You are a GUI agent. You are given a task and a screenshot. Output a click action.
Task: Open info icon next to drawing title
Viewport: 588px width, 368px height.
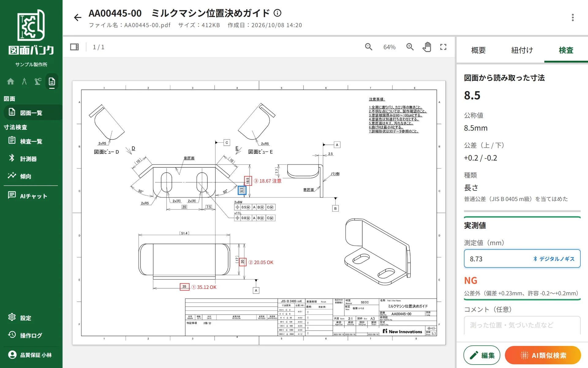[277, 13]
